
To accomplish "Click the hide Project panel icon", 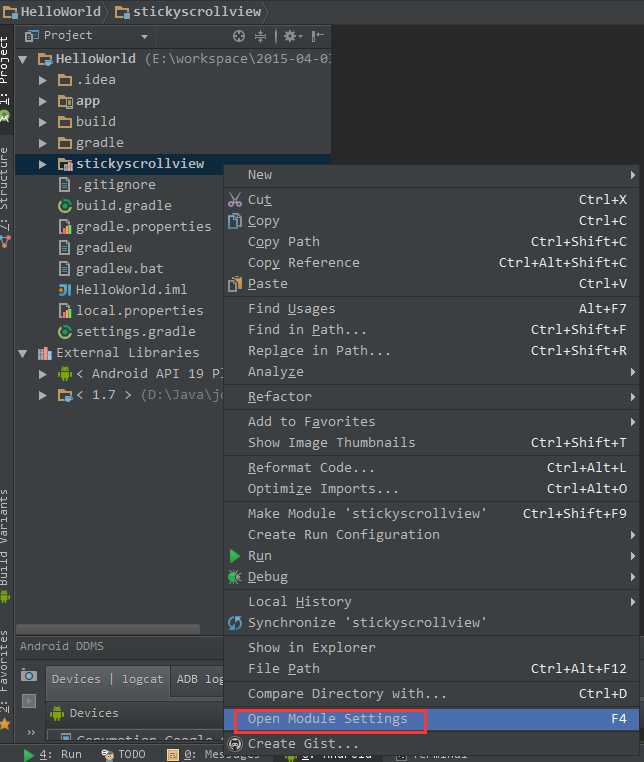I will [320, 36].
